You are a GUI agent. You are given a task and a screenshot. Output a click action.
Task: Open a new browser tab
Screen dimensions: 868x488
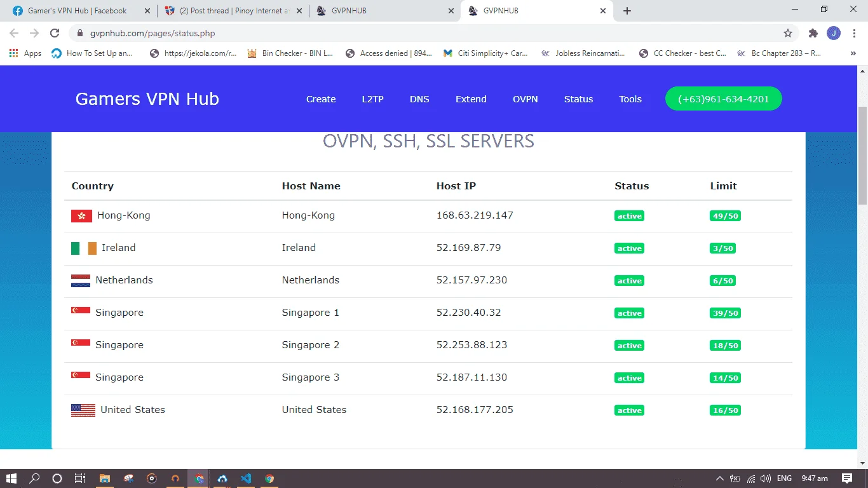(627, 11)
